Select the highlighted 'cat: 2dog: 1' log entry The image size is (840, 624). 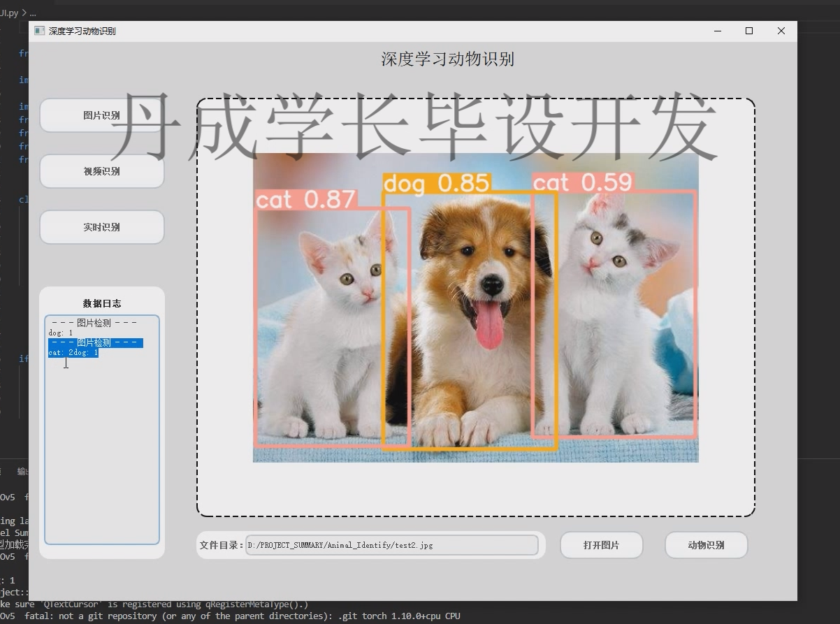pos(72,352)
